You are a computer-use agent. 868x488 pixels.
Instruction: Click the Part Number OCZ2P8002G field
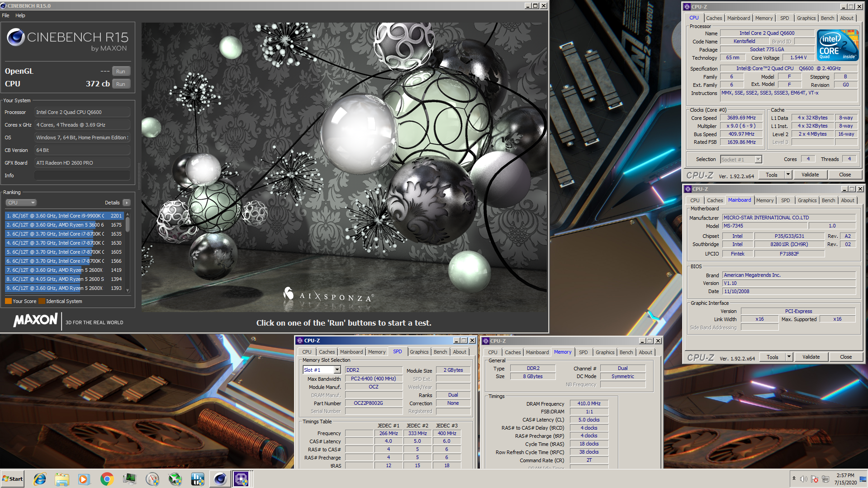[x=373, y=403]
